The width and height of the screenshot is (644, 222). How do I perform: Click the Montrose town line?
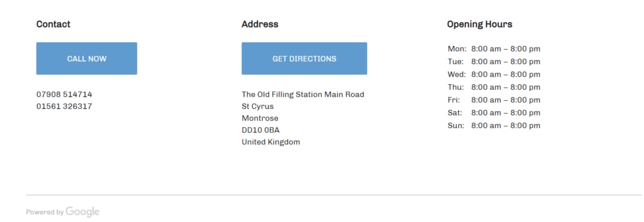point(260,118)
